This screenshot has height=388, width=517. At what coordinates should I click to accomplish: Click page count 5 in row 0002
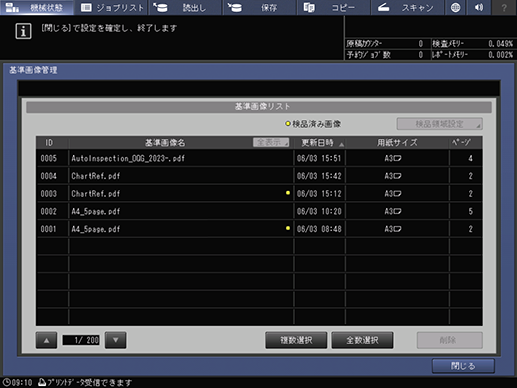470,211
